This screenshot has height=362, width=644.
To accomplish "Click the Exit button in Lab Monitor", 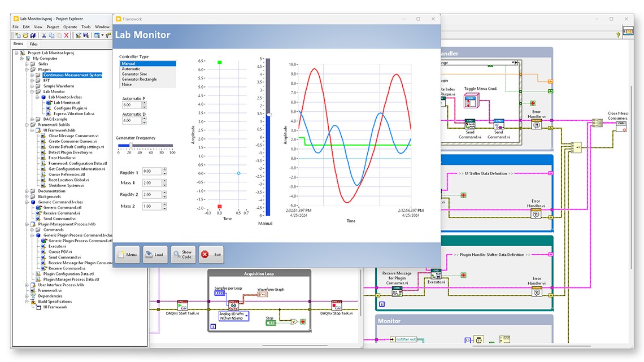I will pyautogui.click(x=211, y=255).
